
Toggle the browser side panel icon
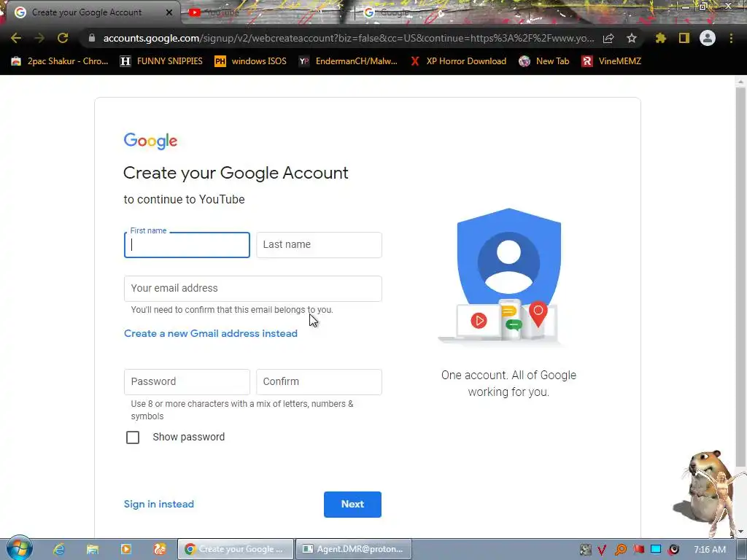(684, 38)
